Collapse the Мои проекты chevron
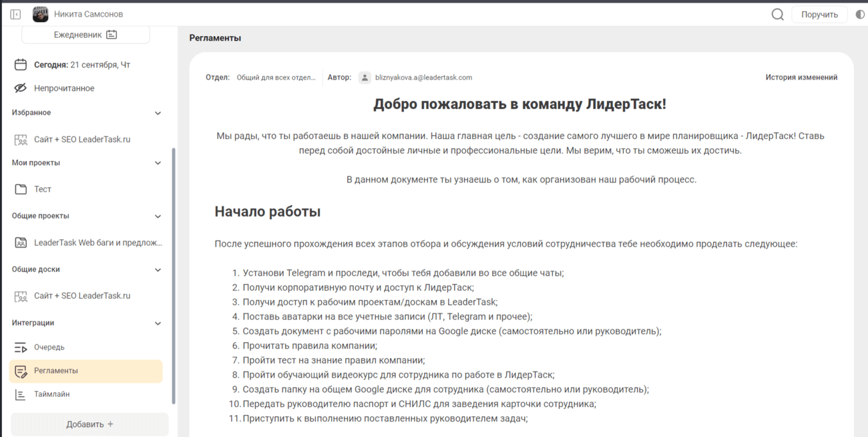Image resolution: width=868 pixels, height=437 pixels. 158,163
